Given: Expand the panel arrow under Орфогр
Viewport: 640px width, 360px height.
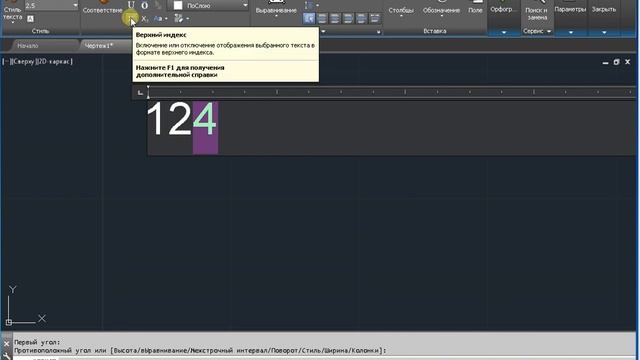Looking at the screenshot, I should click(x=504, y=32).
